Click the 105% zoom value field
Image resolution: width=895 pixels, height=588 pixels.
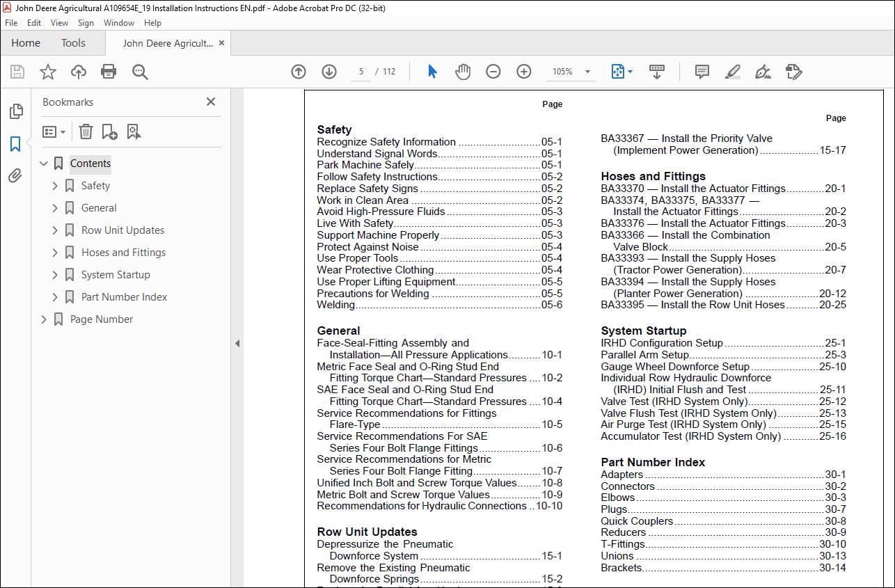tap(562, 72)
